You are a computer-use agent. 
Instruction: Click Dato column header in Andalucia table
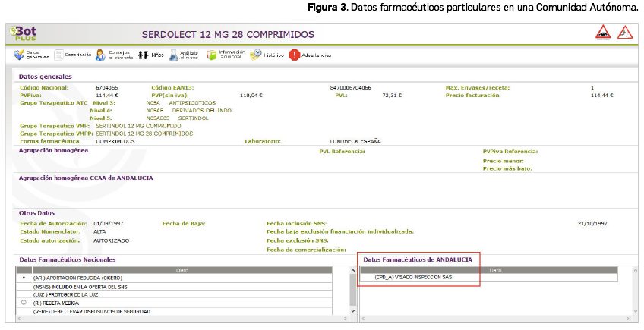495,270
